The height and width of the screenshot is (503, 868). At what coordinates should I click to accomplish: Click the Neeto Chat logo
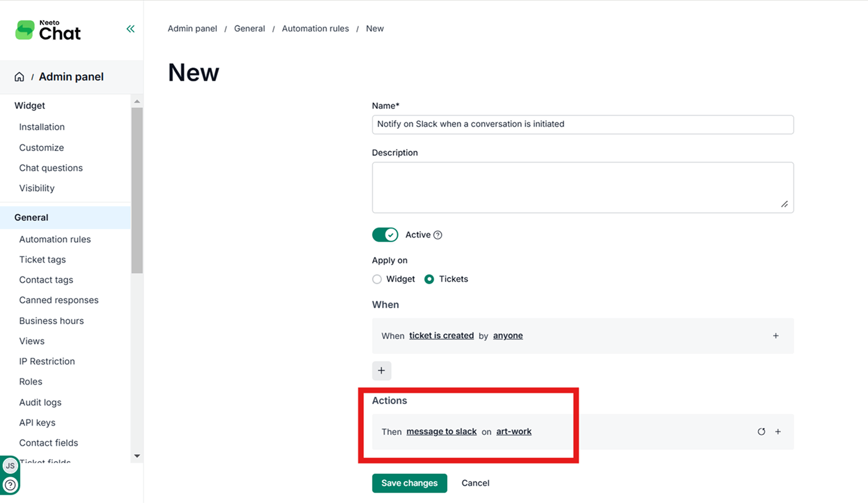tap(48, 31)
